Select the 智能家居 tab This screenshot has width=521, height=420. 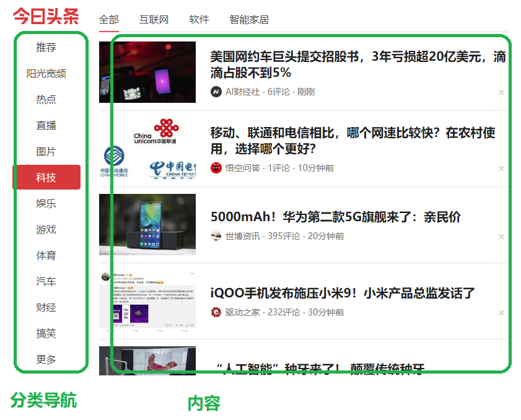tap(249, 20)
